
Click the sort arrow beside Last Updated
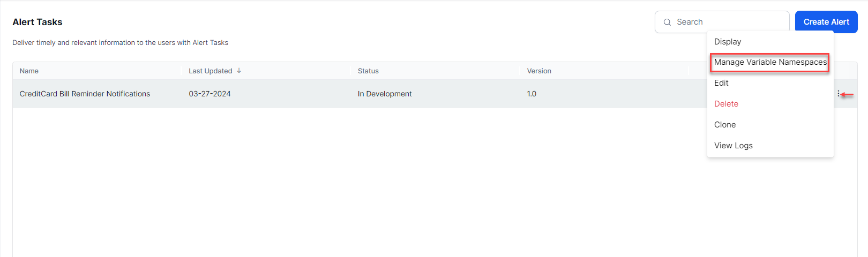pyautogui.click(x=239, y=71)
